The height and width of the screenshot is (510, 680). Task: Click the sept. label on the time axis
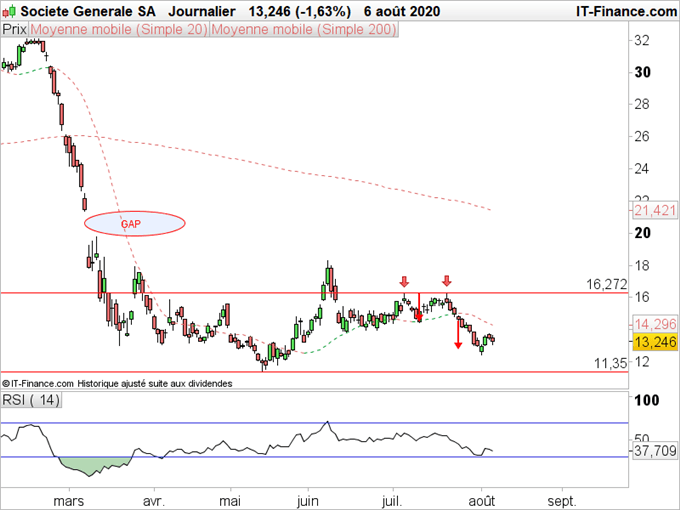point(562,501)
